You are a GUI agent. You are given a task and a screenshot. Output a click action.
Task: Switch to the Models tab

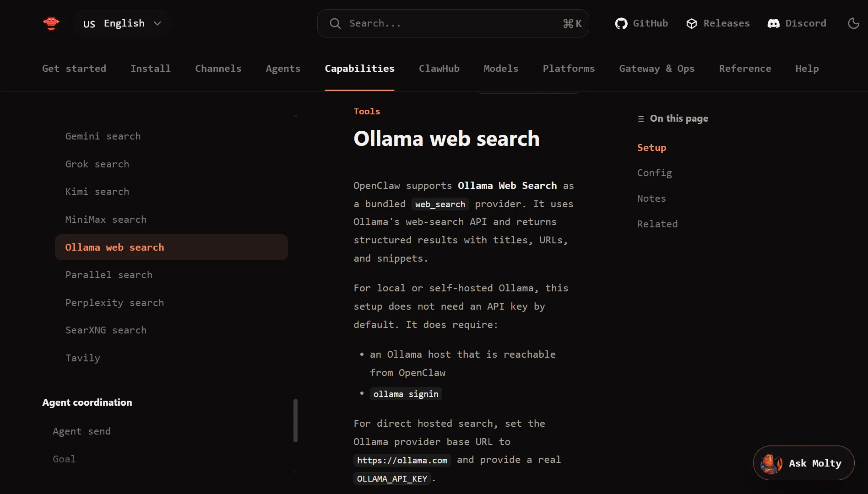501,69
